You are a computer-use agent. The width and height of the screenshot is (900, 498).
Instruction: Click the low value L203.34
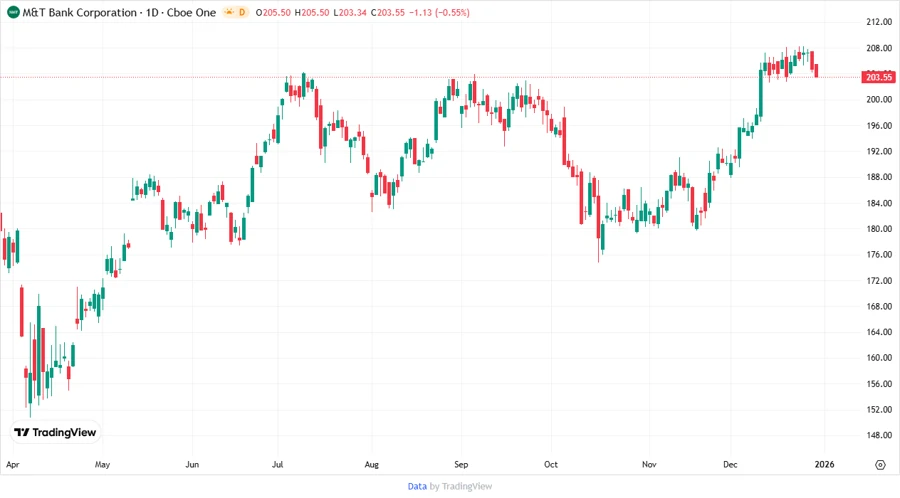[x=350, y=12]
